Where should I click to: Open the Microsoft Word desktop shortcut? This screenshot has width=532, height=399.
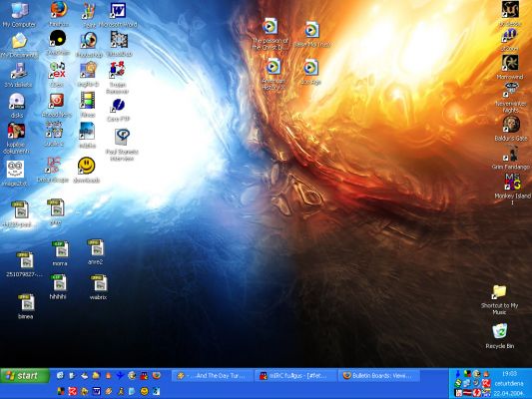point(118,10)
